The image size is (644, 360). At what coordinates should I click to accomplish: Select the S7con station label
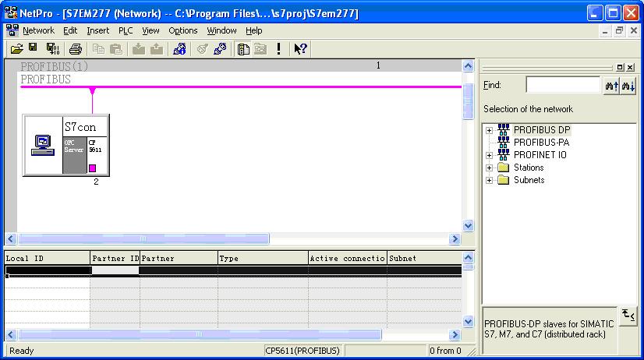[x=80, y=127]
